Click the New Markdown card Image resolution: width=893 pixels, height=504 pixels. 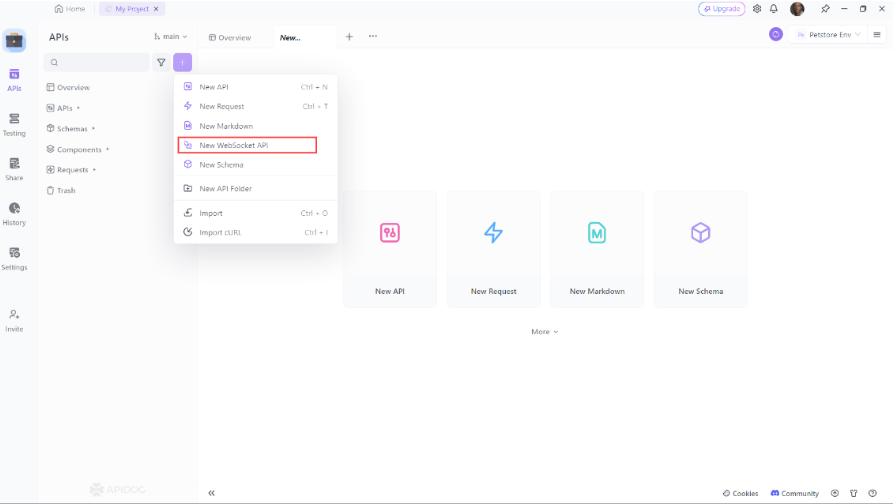(597, 249)
